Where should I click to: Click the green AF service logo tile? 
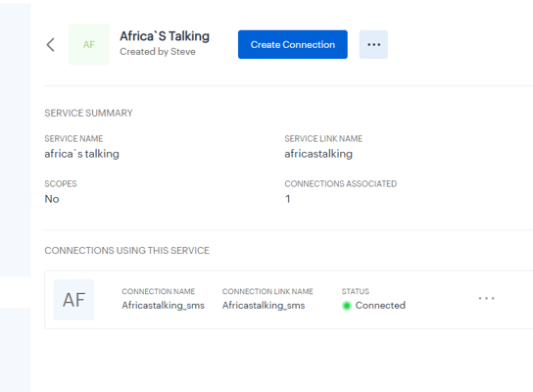coord(89,44)
